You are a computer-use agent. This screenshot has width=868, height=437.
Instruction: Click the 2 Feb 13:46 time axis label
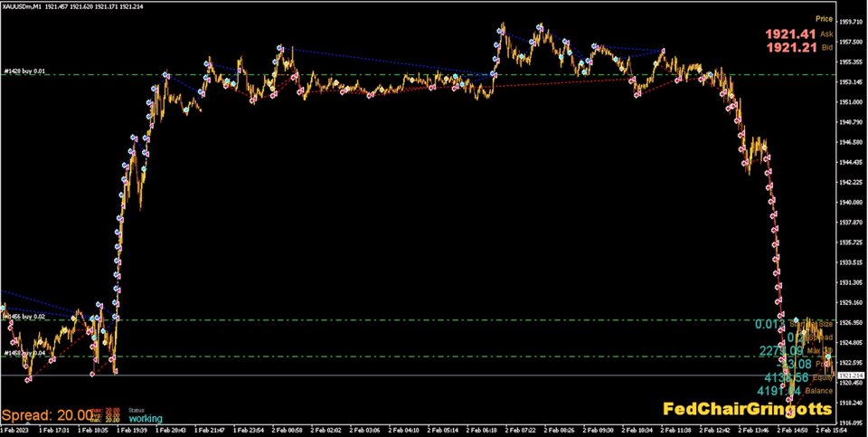pos(754,430)
